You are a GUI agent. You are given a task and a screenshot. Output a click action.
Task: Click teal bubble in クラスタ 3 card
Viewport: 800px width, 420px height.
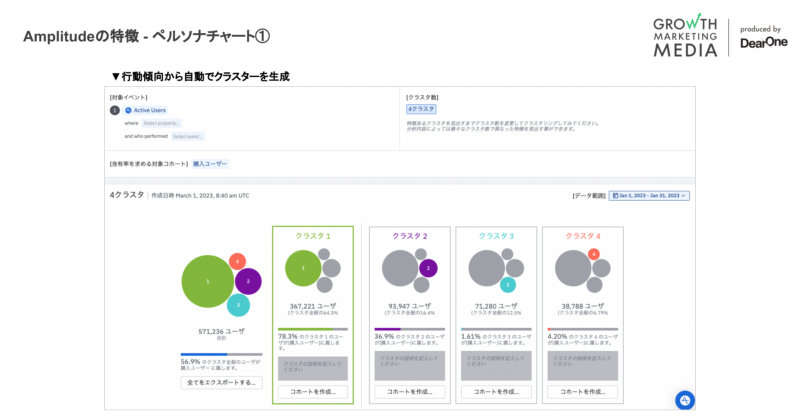pos(508,285)
